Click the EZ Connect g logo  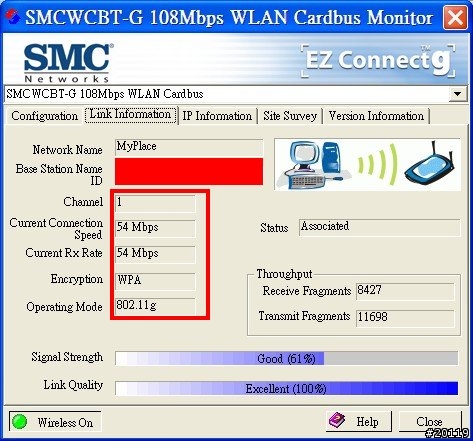(378, 61)
